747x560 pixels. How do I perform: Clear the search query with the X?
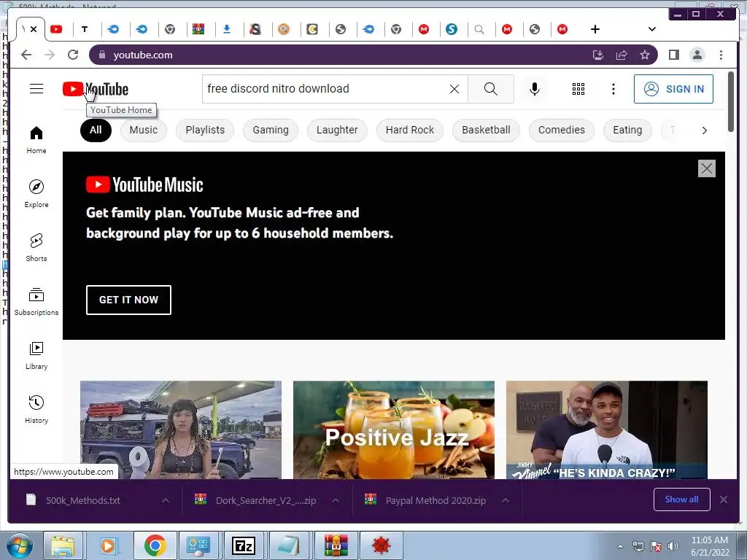coord(454,88)
